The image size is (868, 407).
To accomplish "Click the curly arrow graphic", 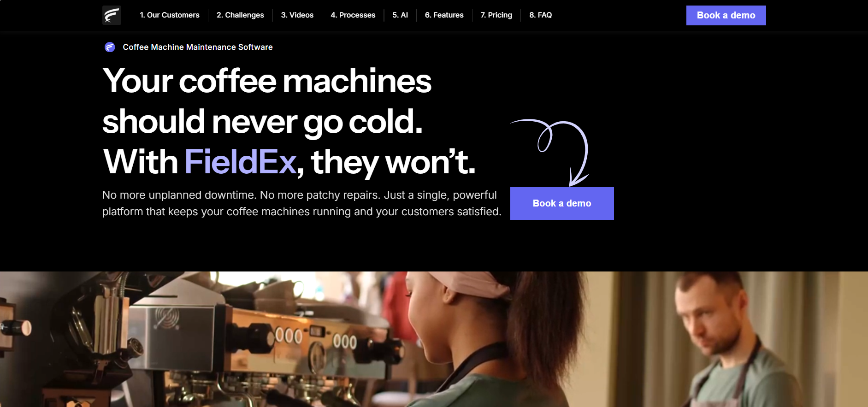I will click(549, 153).
